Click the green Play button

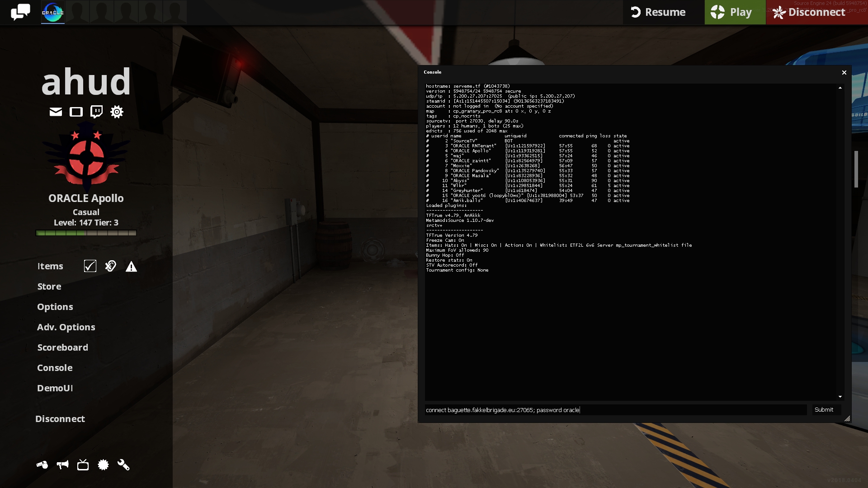(735, 12)
